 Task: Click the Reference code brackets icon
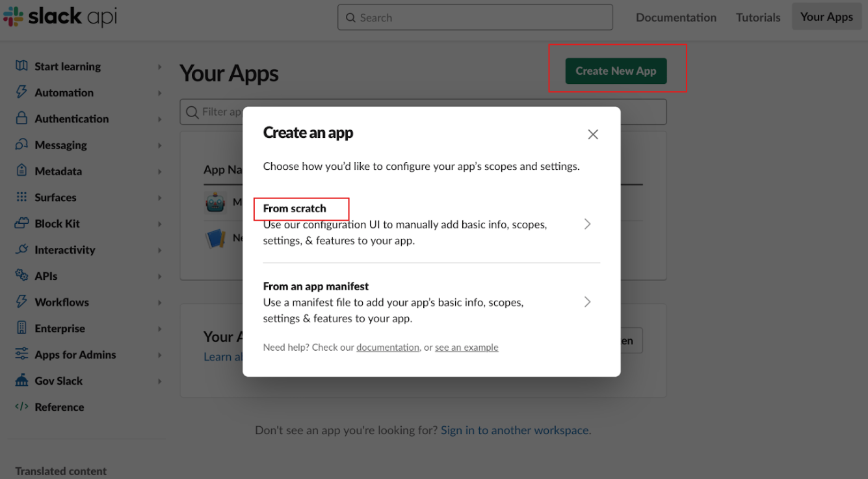click(x=21, y=407)
